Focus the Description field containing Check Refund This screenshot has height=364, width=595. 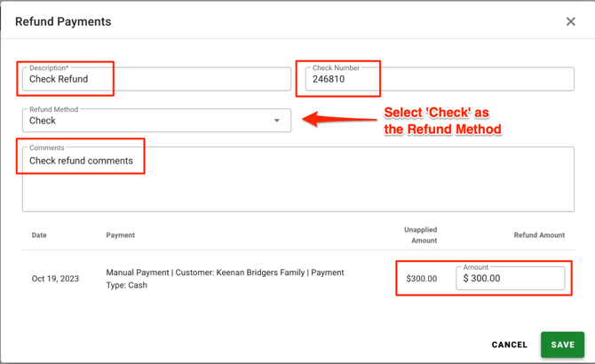click(156, 79)
